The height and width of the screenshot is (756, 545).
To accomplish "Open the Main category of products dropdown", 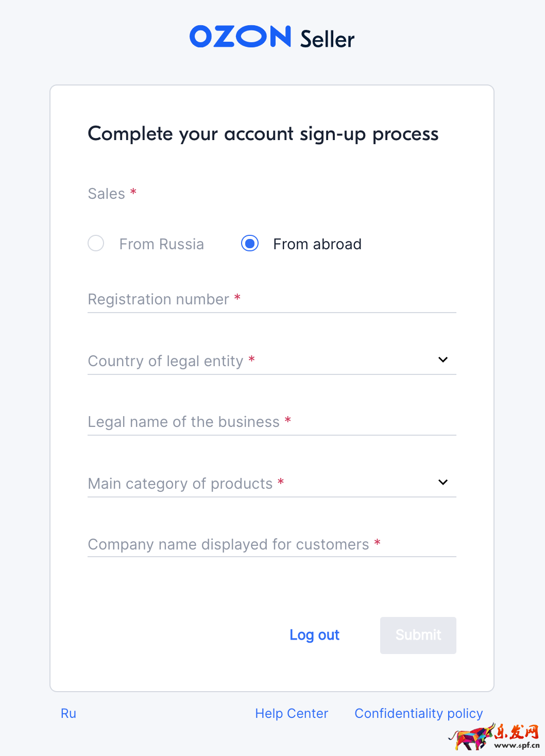I will [263, 483].
